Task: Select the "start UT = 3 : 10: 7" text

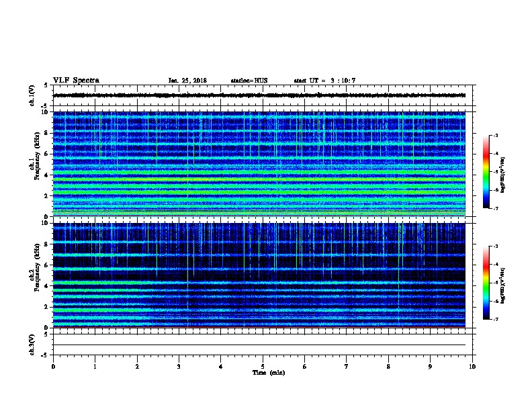Action: (x=324, y=81)
